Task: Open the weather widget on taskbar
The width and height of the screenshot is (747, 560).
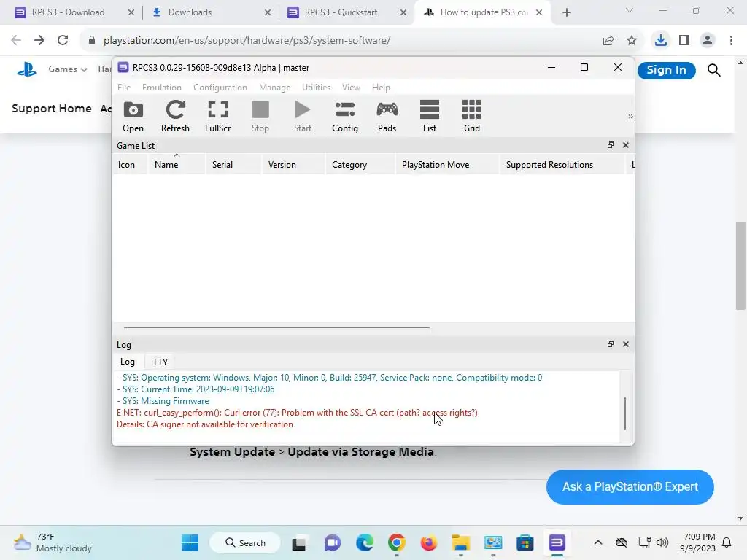Action: [x=53, y=542]
